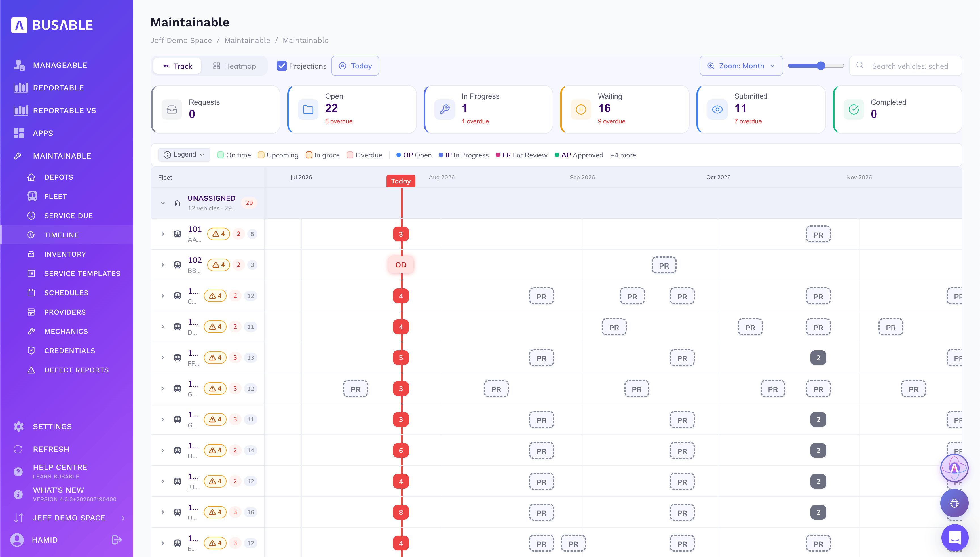
Task: Open the AI assistant orb icon
Action: (x=954, y=468)
